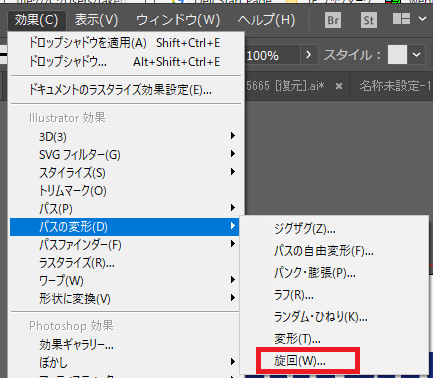Click the arrange documents layout icon
The height and width of the screenshot is (378, 433).
pyautogui.click(x=401, y=19)
